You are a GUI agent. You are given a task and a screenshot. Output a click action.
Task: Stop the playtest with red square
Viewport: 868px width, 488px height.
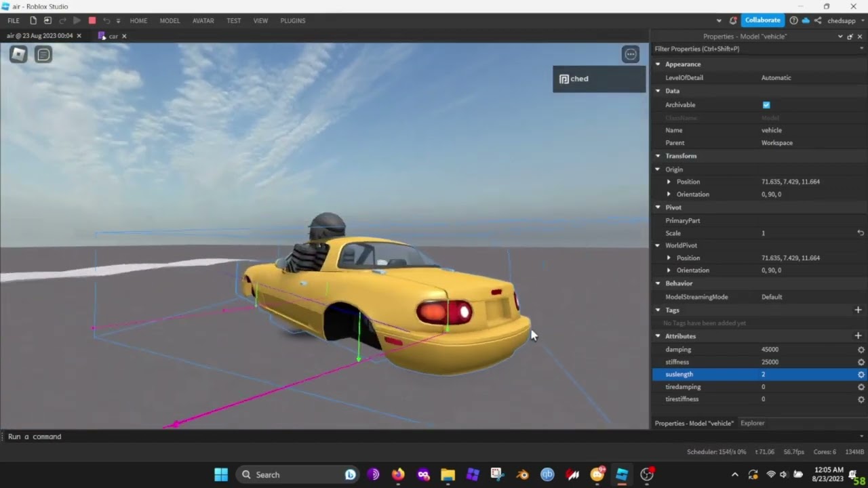92,20
